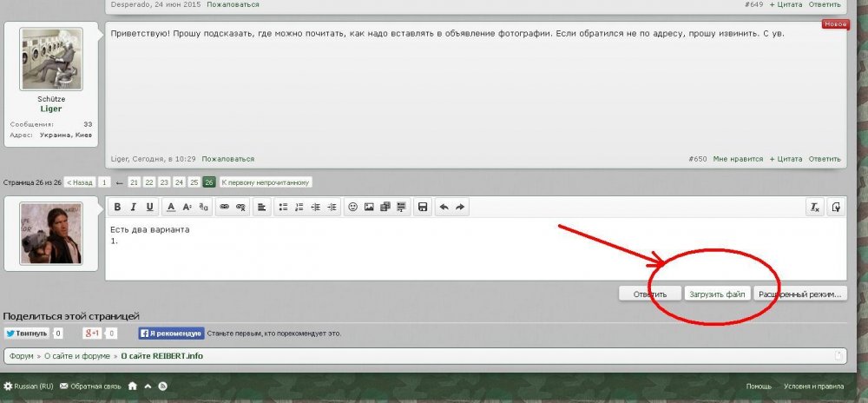Viewport: 868px width, 403px height.
Task: Open the Обратная связь contact link
Action: tap(90, 386)
